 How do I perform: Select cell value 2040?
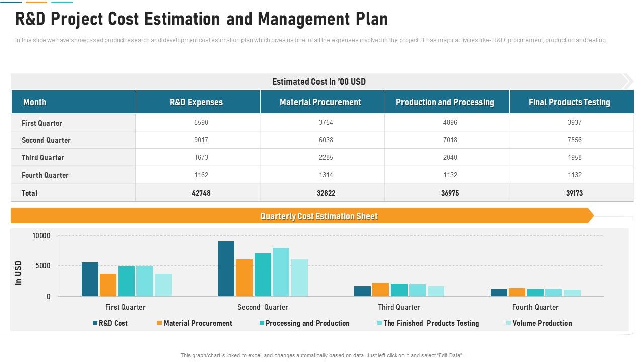click(450, 157)
